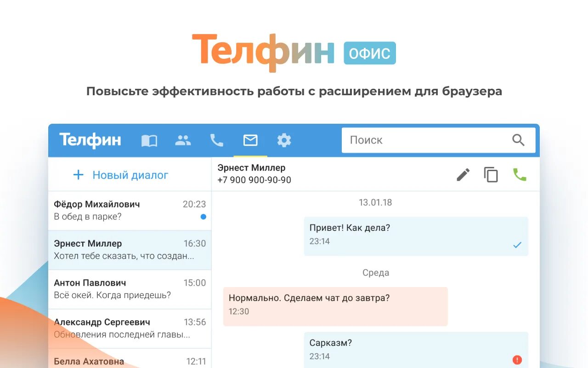Click the 16:30 timestamp in dialog list
588x368 pixels.
pos(195,243)
